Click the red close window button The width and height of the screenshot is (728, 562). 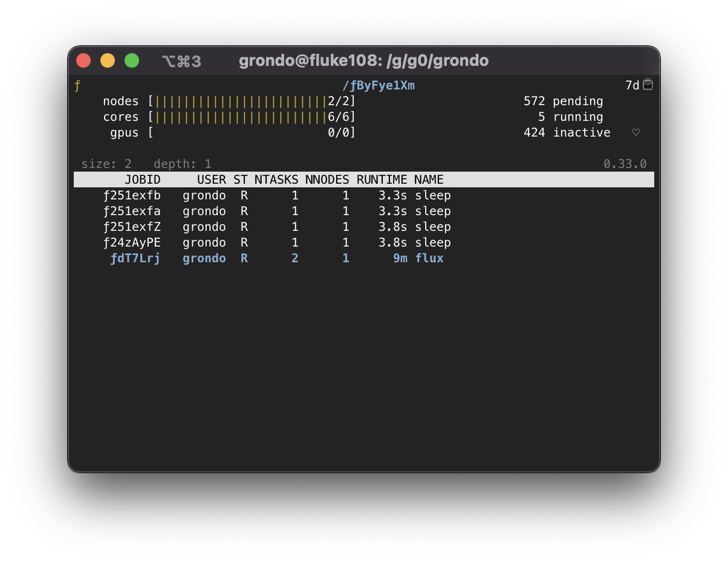pos(83,60)
